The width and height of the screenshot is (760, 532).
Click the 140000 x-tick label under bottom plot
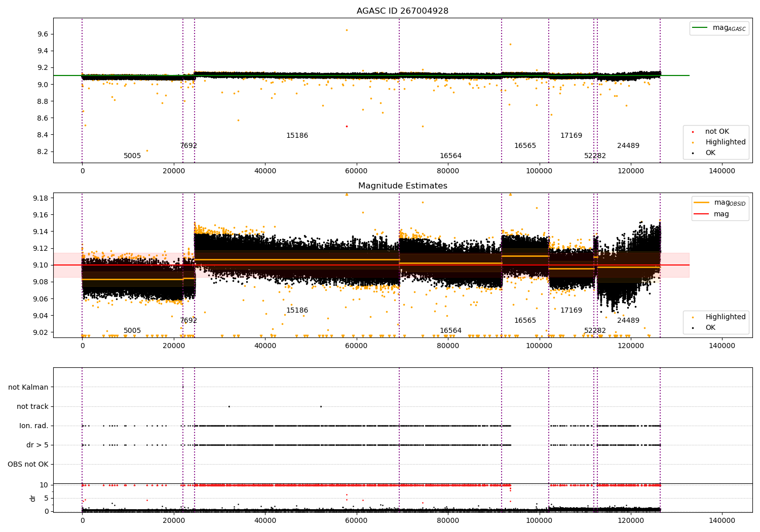click(x=721, y=521)
